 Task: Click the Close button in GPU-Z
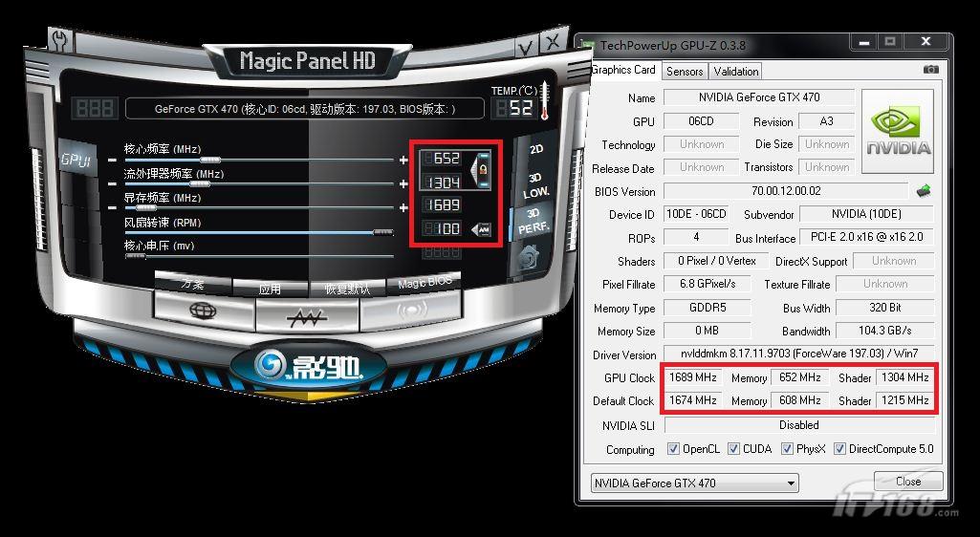point(907,482)
